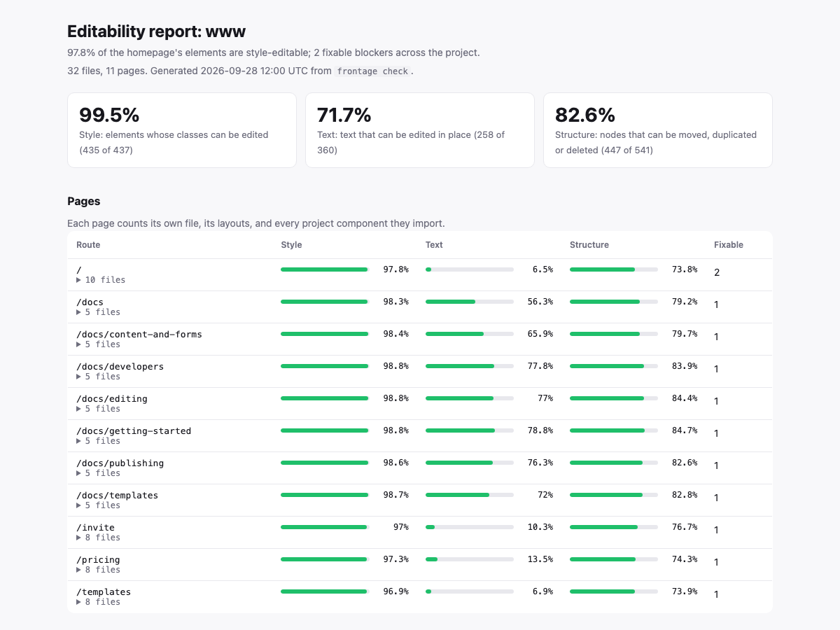Screen dimensions: 840x630
Task: Expand the 8 files list under /templates
Action: click(98, 602)
